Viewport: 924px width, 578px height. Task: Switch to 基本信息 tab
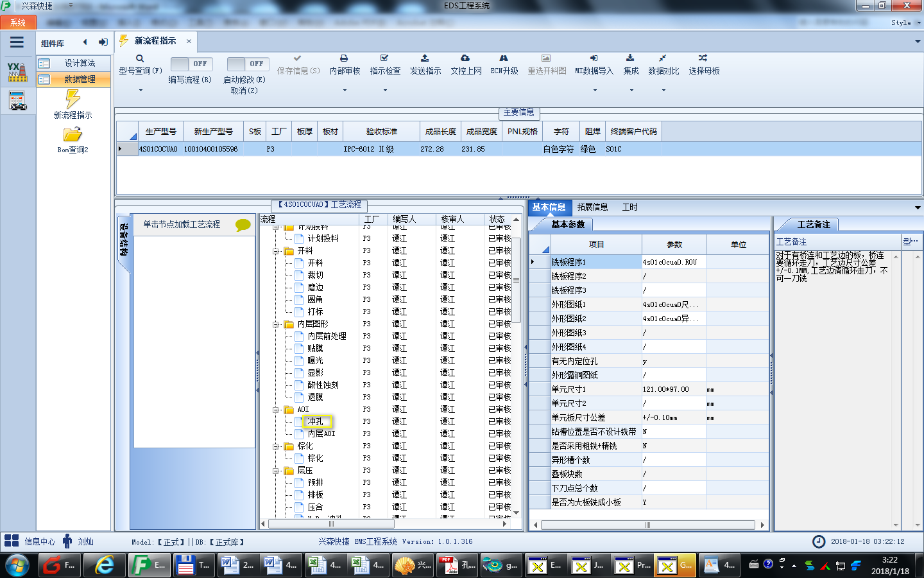pyautogui.click(x=549, y=207)
